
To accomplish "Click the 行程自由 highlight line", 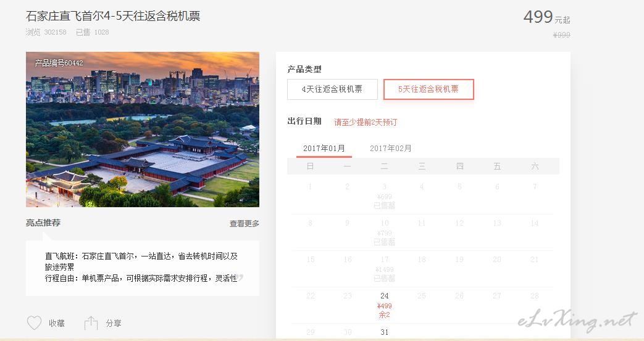I will pos(141,278).
